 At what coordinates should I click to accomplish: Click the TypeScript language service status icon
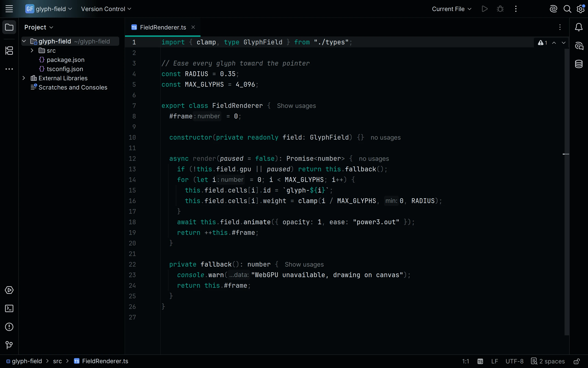(480, 361)
